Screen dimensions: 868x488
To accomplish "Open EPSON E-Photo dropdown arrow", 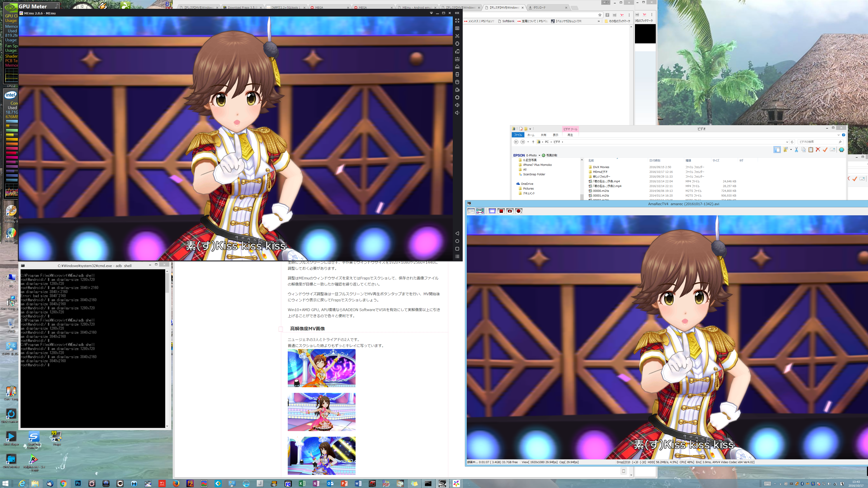I will click(540, 156).
